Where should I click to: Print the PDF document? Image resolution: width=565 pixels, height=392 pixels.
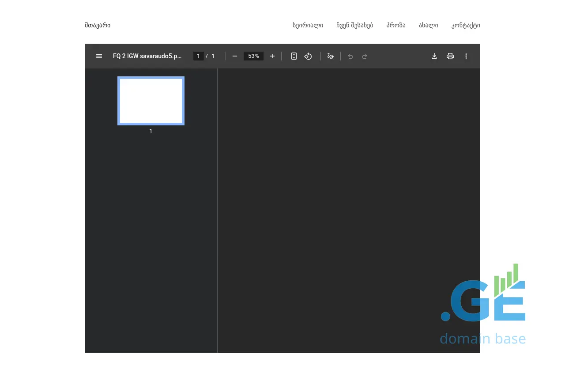click(450, 56)
